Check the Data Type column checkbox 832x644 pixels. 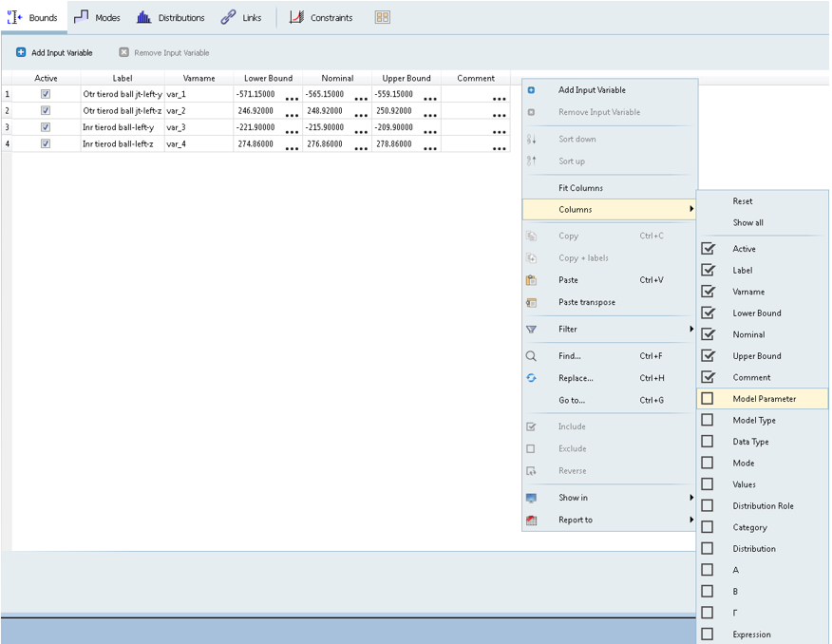[707, 441]
